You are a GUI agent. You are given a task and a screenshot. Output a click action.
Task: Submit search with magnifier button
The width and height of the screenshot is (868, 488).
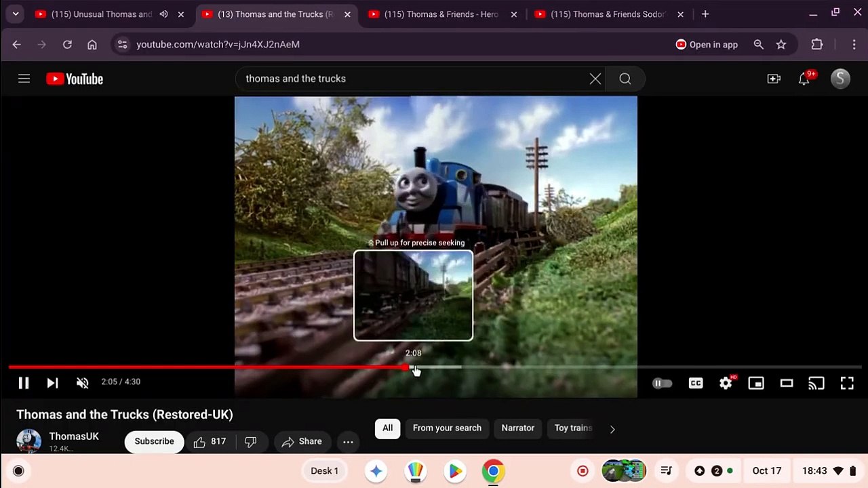[625, 79]
